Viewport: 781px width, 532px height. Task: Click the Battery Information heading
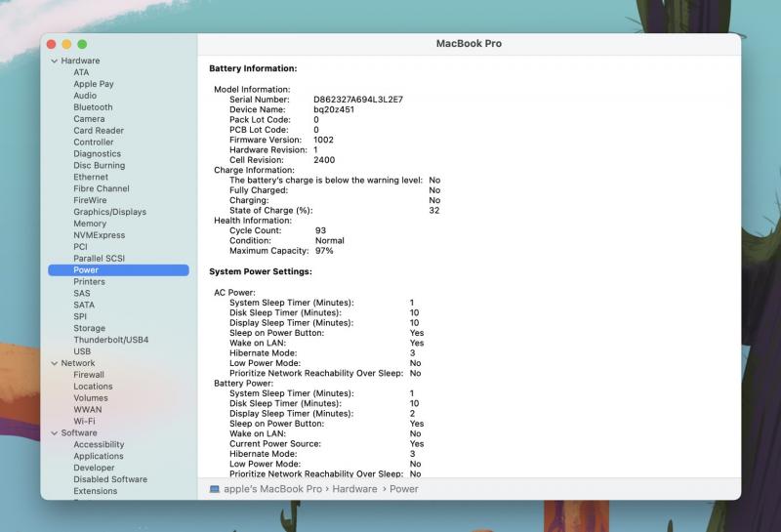coord(253,68)
